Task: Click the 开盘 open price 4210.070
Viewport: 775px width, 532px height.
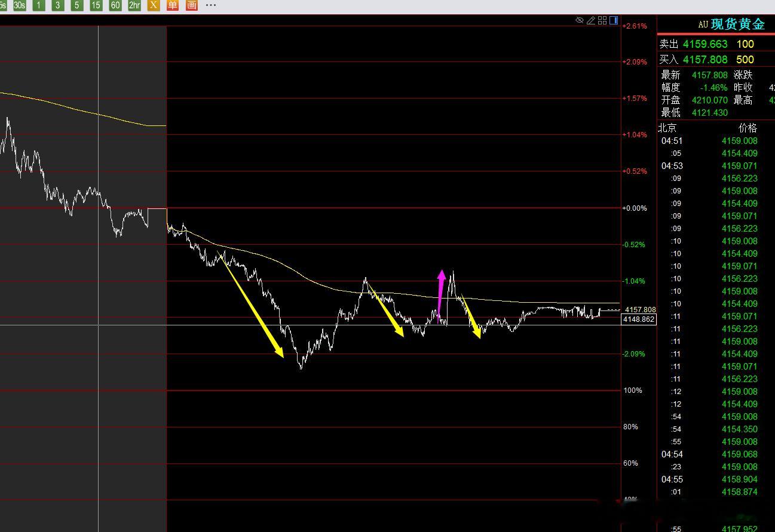Action: coord(710,100)
